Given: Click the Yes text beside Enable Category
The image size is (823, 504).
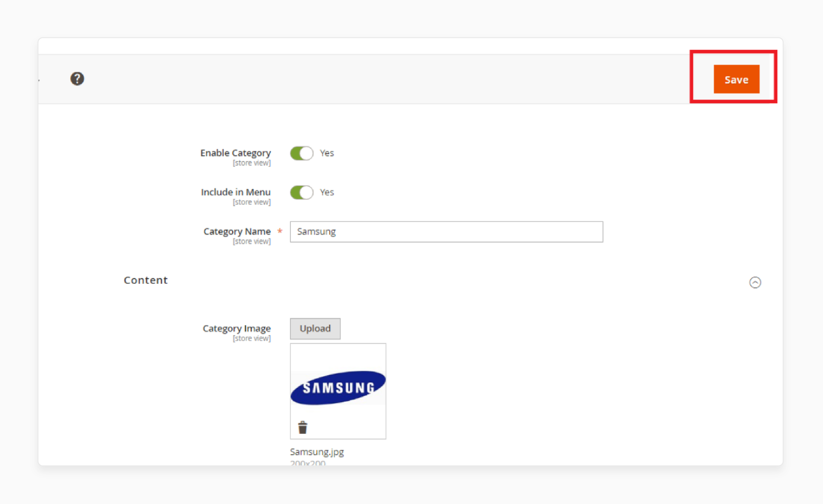Looking at the screenshot, I should pyautogui.click(x=327, y=153).
